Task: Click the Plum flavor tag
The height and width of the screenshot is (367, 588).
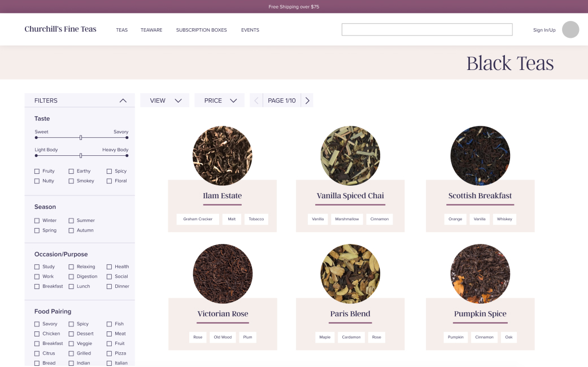Action: pos(247,337)
